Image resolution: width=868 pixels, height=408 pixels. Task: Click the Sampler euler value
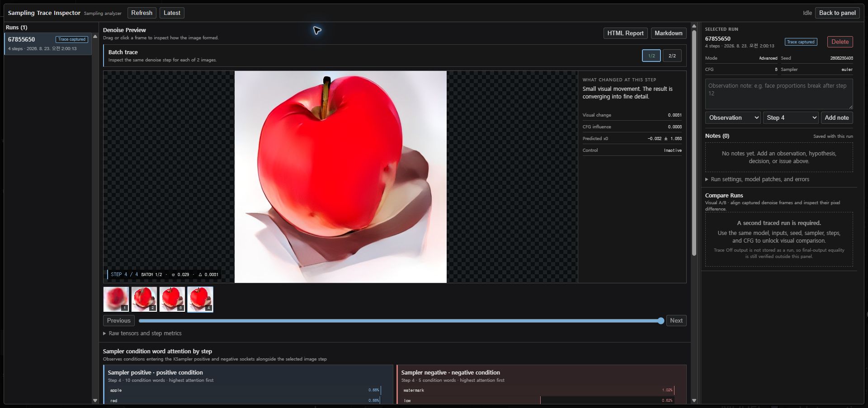pyautogui.click(x=847, y=70)
